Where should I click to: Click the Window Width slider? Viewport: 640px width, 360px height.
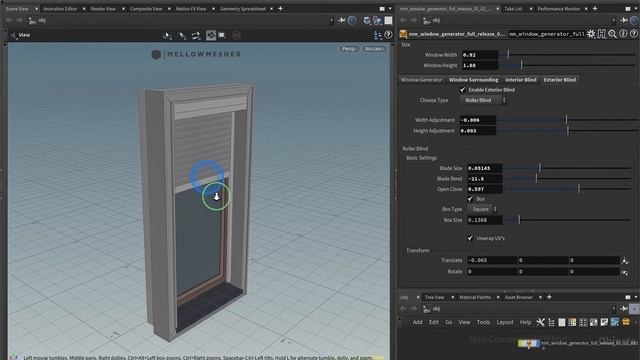coord(567,55)
